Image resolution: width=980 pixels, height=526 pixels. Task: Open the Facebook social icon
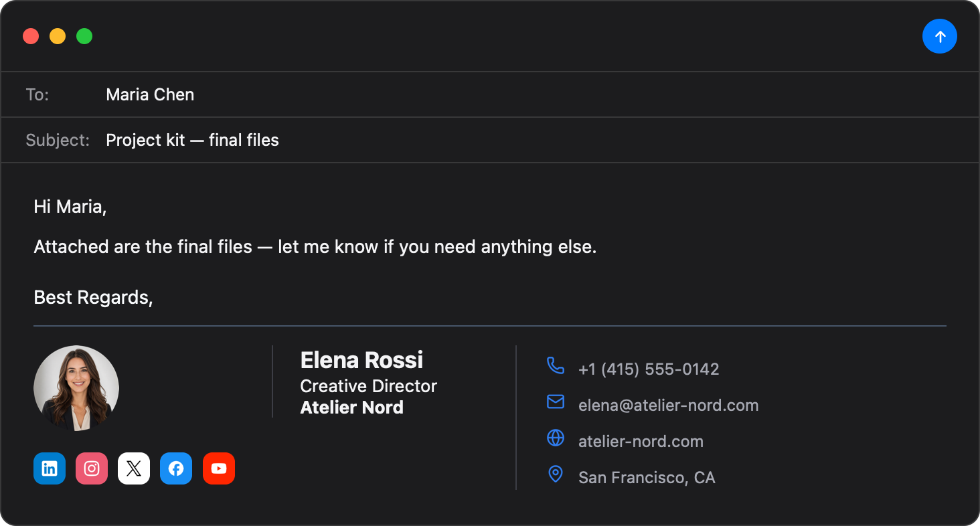tap(176, 468)
